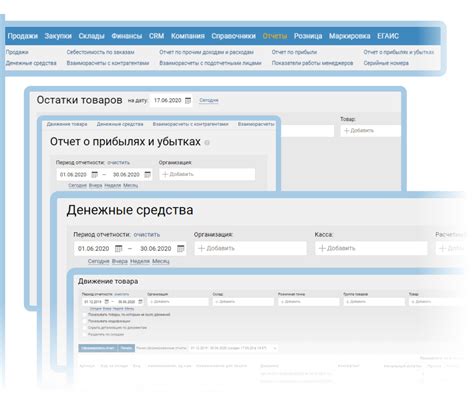Screen dimensions: 474x401
Task: Open the Маркировка menu
Action: click(x=349, y=36)
